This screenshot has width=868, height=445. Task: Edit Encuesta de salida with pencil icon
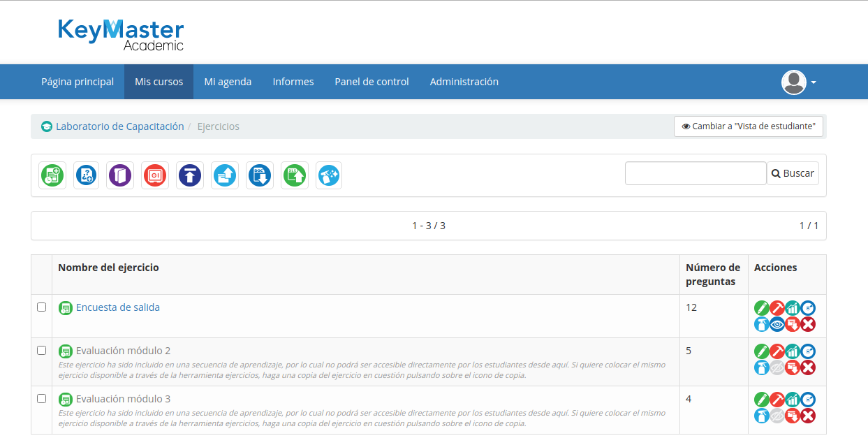coord(762,308)
